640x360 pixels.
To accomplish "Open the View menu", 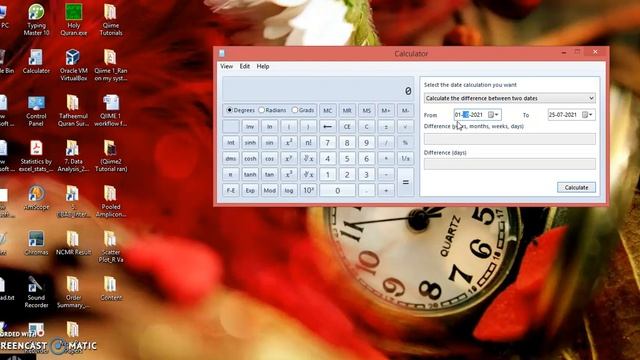I will click(227, 66).
